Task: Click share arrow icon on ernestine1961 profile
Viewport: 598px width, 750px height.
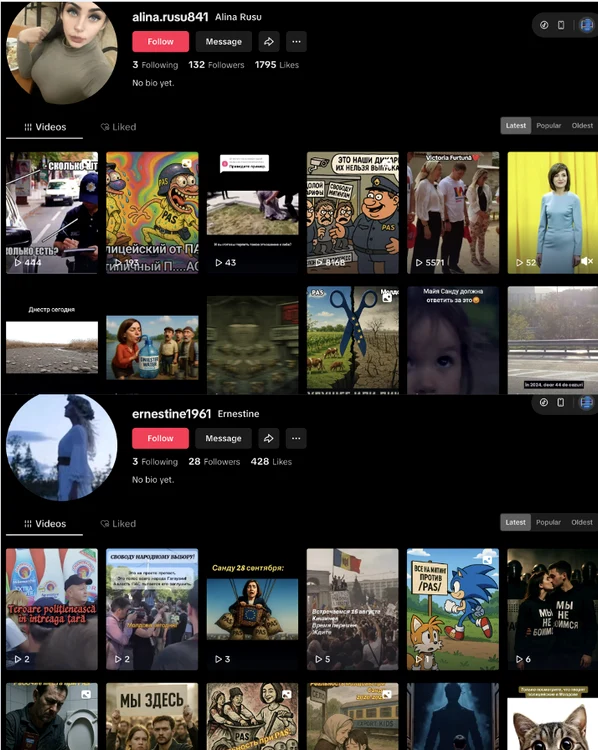Action: [x=269, y=438]
